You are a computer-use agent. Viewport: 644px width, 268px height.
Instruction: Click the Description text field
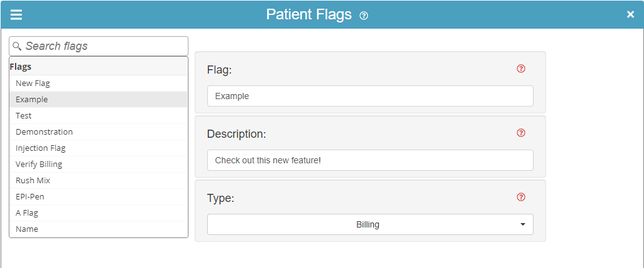tap(369, 160)
